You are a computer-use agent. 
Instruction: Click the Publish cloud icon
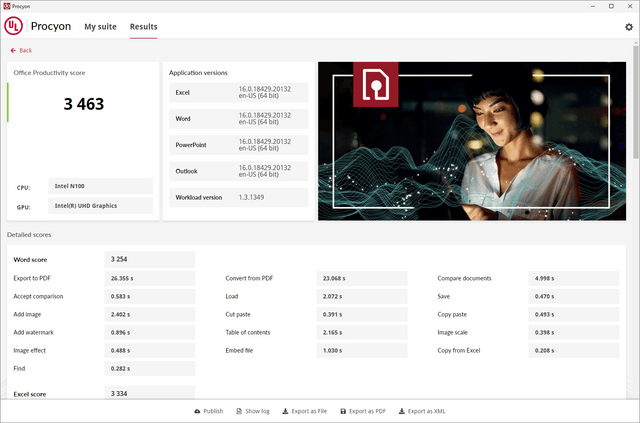[198, 411]
